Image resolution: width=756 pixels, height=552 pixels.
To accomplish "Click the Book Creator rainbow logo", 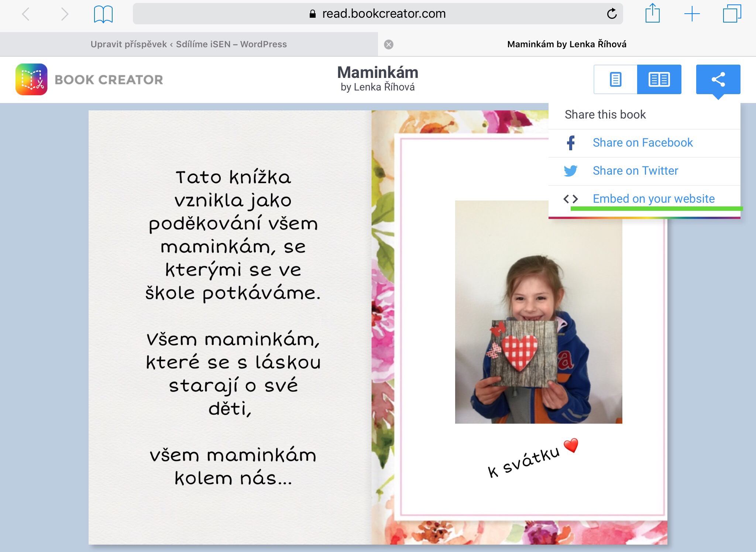I will (31, 79).
